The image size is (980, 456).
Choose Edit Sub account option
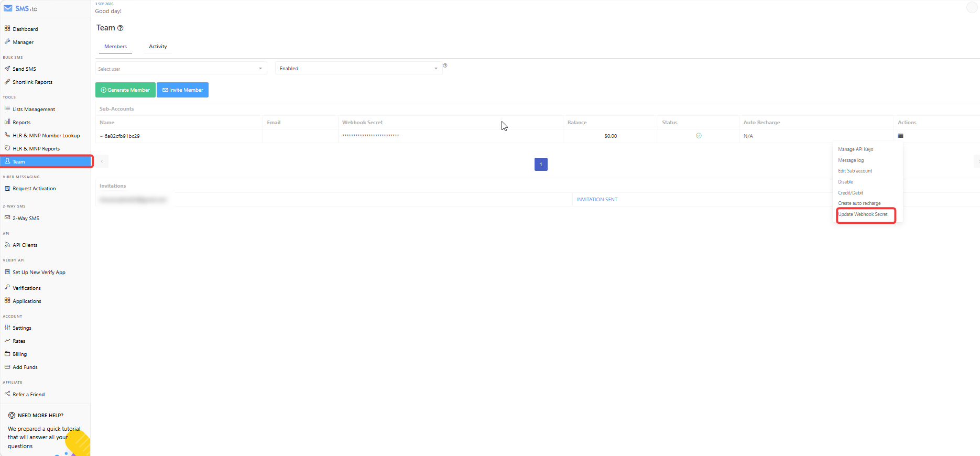tap(855, 171)
